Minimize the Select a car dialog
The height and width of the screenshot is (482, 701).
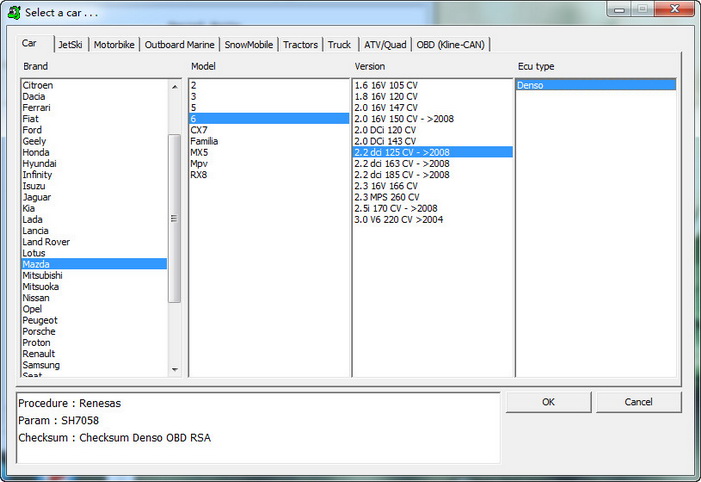tap(619, 8)
